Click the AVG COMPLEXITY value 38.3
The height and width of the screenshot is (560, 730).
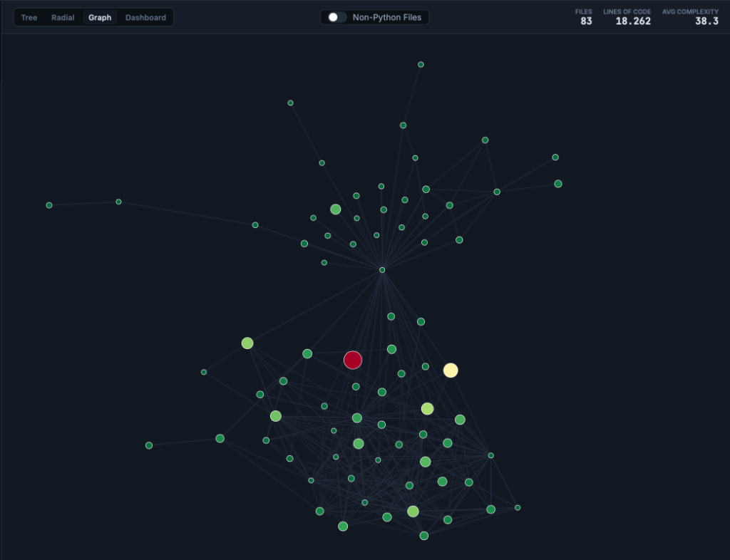(689, 17)
